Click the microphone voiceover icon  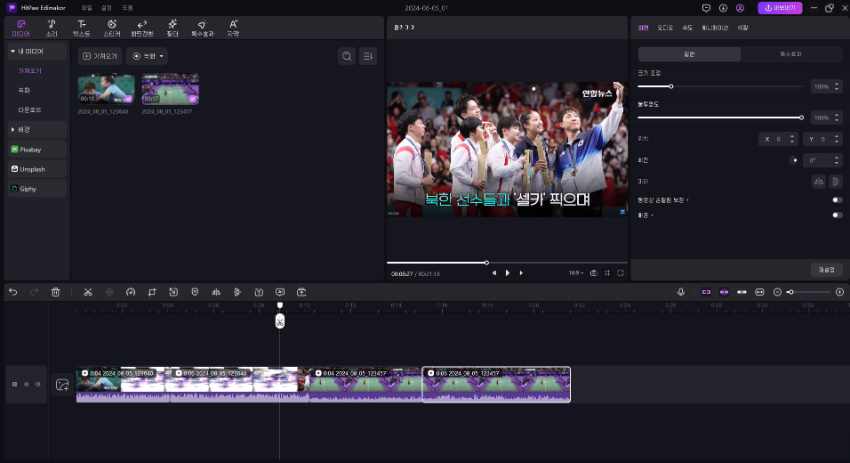coord(681,292)
